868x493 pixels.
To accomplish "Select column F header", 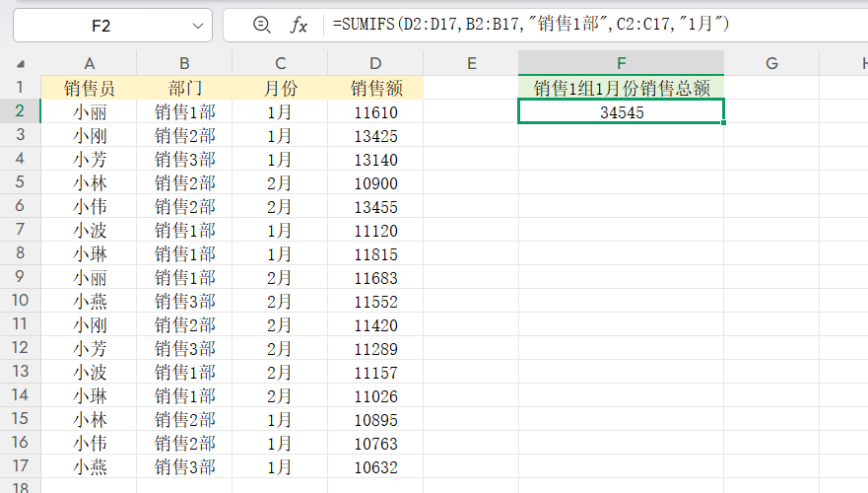I will (621, 63).
